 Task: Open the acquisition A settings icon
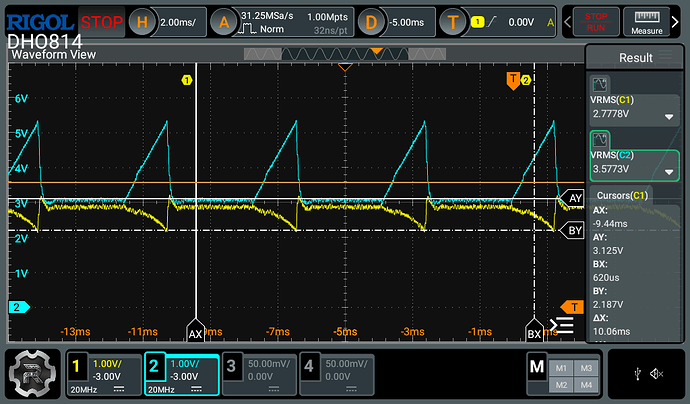(x=226, y=21)
